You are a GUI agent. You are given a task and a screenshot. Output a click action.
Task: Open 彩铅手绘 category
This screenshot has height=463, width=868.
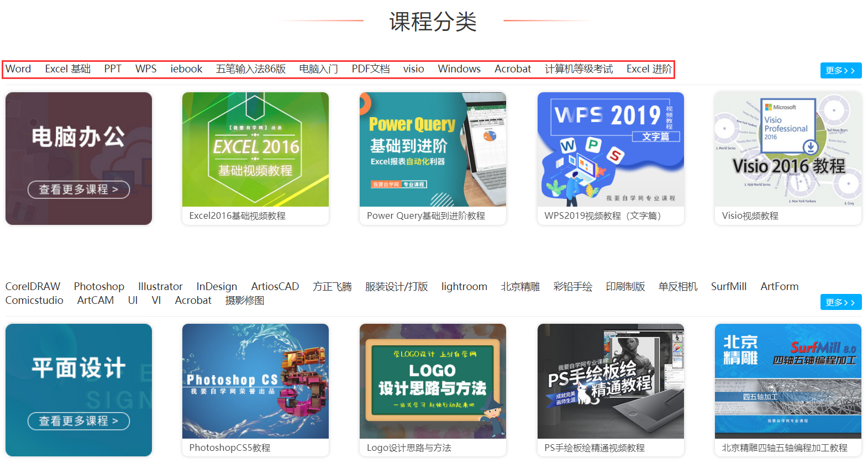pos(573,286)
